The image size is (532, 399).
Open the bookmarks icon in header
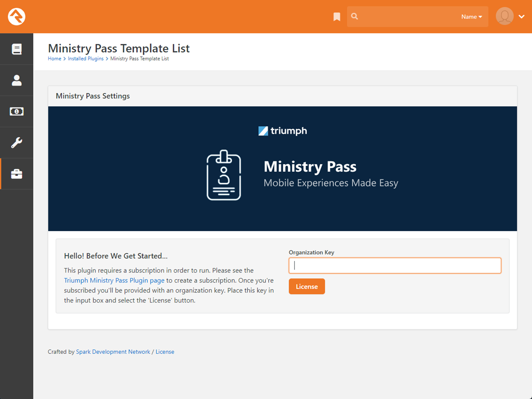point(337,17)
